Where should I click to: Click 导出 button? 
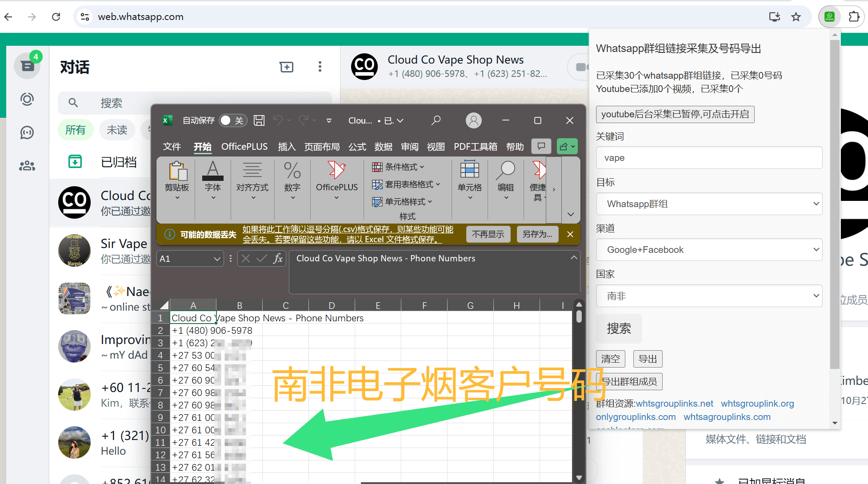[648, 359]
